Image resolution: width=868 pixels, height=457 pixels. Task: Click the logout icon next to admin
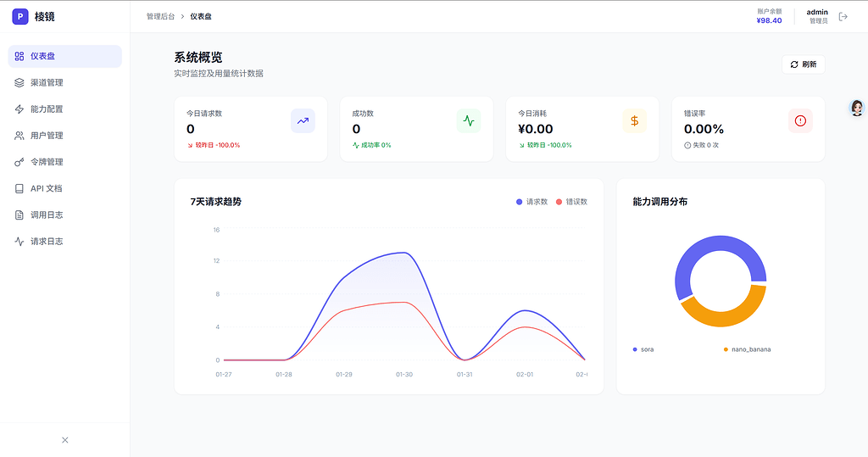[x=843, y=17]
